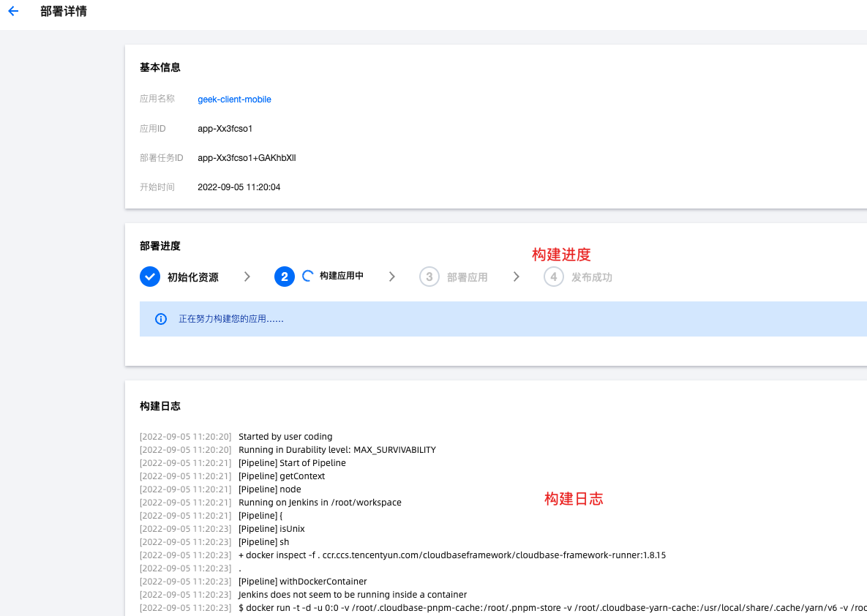The width and height of the screenshot is (867, 616).
Task: Click the loading spinner beside 构建应用中
Action: coord(308,277)
